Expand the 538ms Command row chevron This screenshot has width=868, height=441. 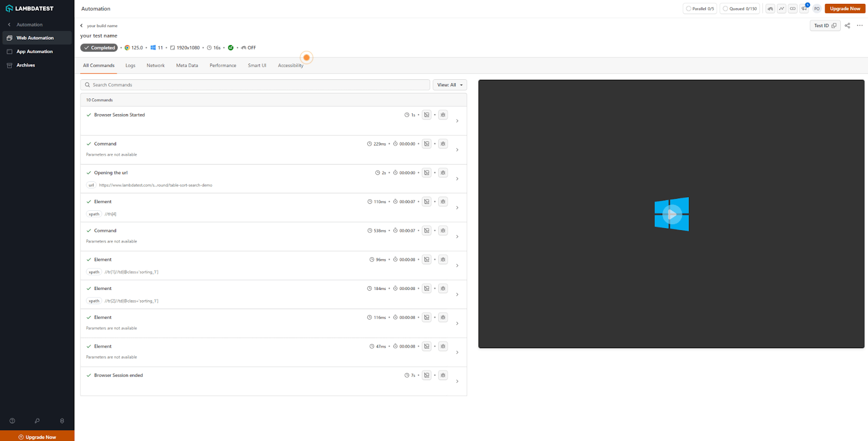(457, 237)
